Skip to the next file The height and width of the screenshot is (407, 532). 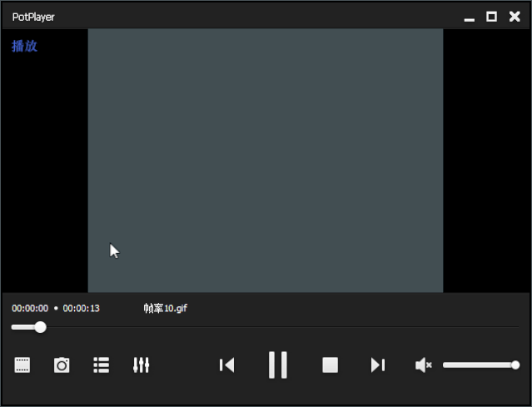click(x=378, y=365)
